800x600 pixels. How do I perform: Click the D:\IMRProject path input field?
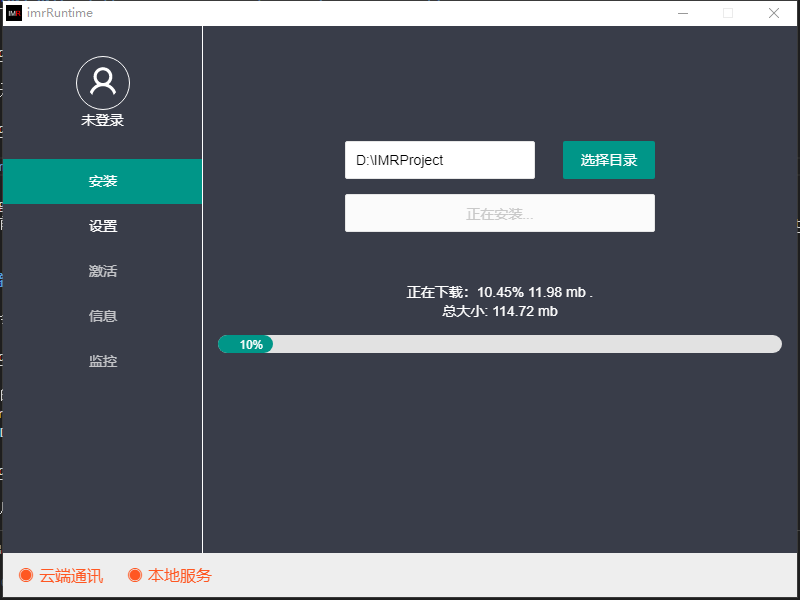pos(440,160)
